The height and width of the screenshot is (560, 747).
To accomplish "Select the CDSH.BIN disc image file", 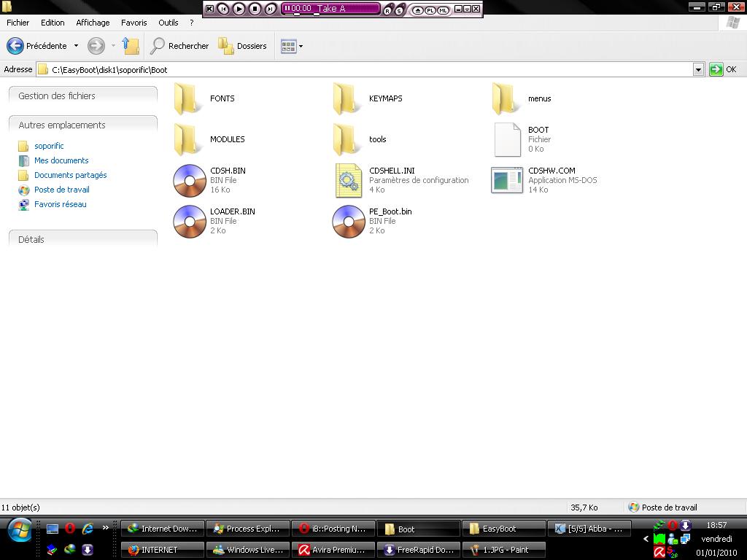I will coord(209,181).
